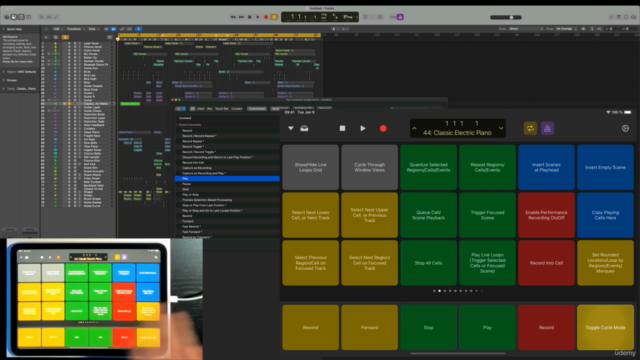The width and height of the screenshot is (640, 360).
Task: Click Logic Pro toolbar stop button
Action: pyautogui.click(x=249, y=17)
